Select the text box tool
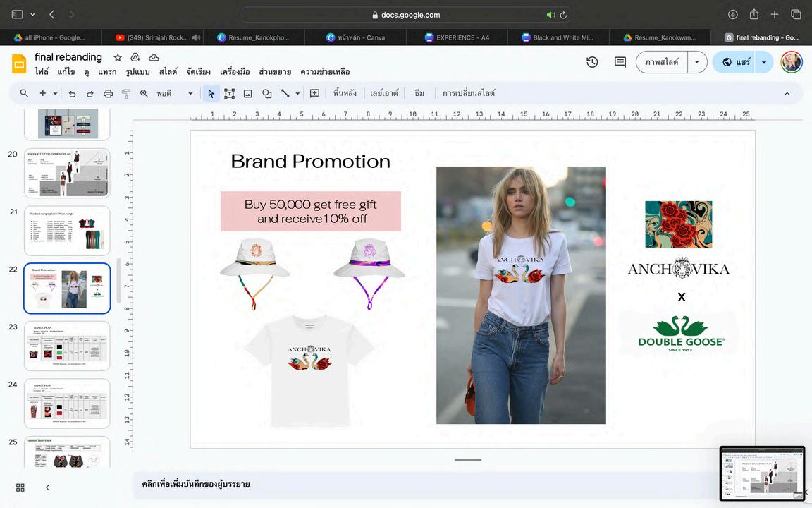The height and width of the screenshot is (508, 812). click(229, 93)
